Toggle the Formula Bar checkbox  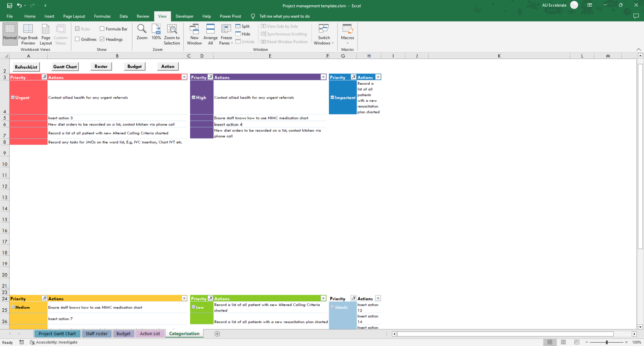pyautogui.click(x=102, y=29)
